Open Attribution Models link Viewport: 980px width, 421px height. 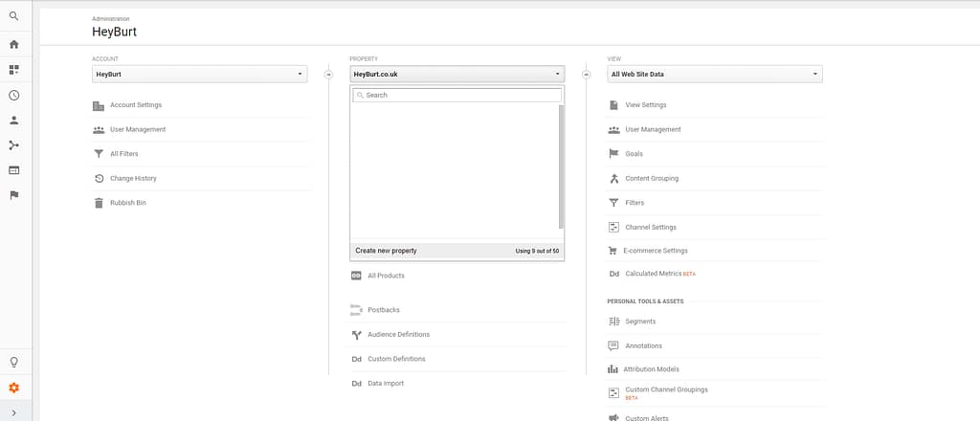pyautogui.click(x=651, y=369)
